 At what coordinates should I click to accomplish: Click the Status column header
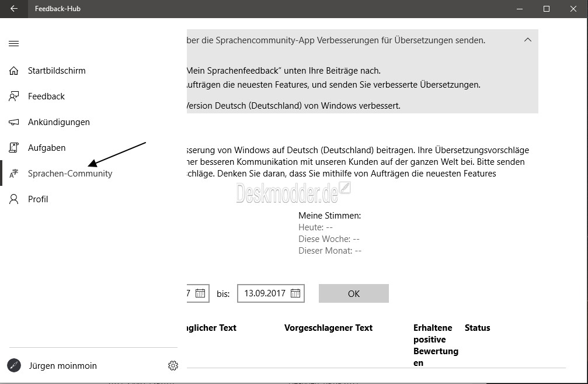click(x=478, y=328)
